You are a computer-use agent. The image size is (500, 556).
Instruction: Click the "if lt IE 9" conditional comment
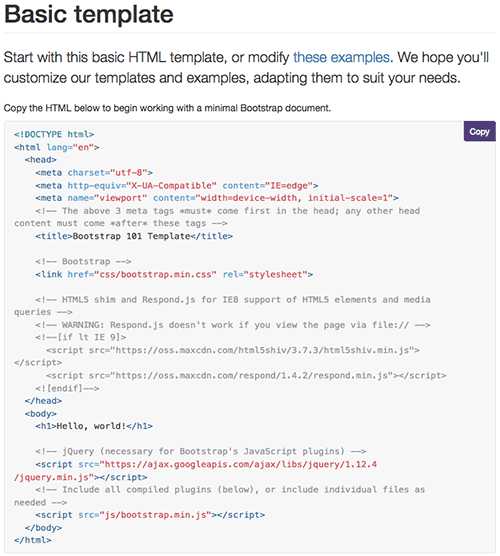coord(80,337)
